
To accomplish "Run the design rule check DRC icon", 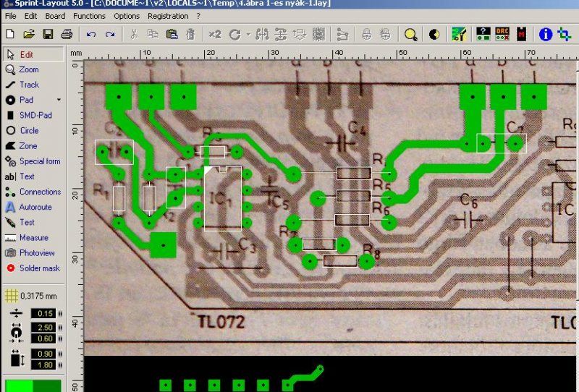I will (x=502, y=34).
